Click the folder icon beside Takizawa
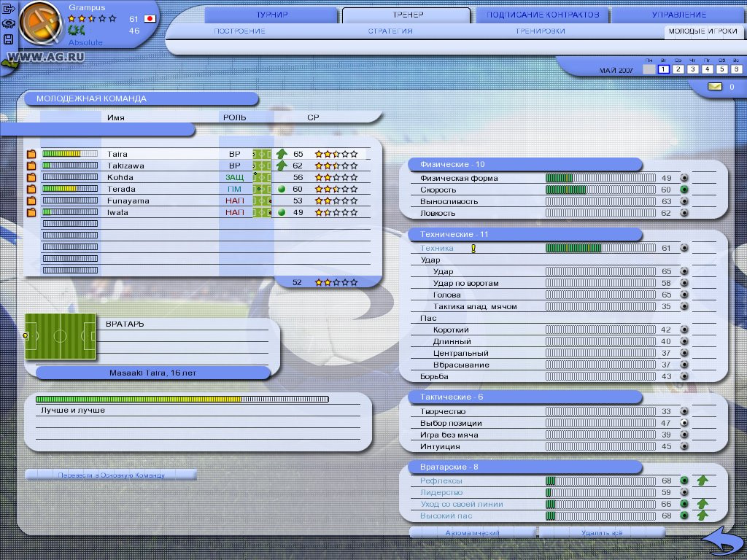This screenshot has height=560, width=747. [31, 166]
